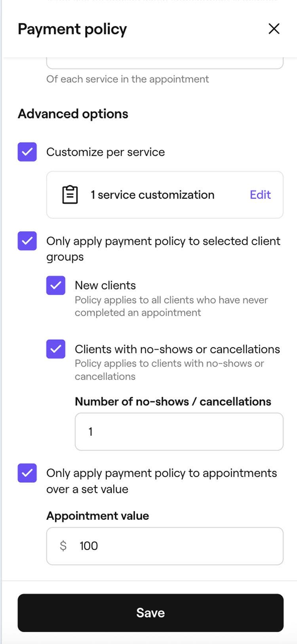The width and height of the screenshot is (297, 644).
Task: Focus the Number of no-shows / cancellations field
Action: click(x=179, y=431)
